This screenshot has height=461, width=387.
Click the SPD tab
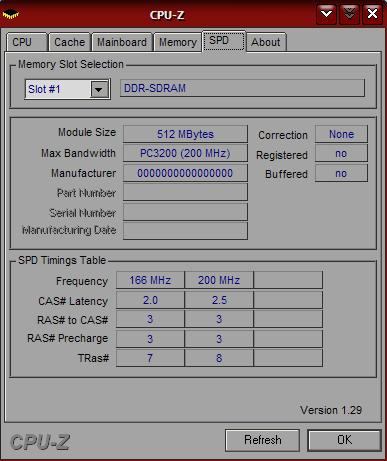[224, 41]
